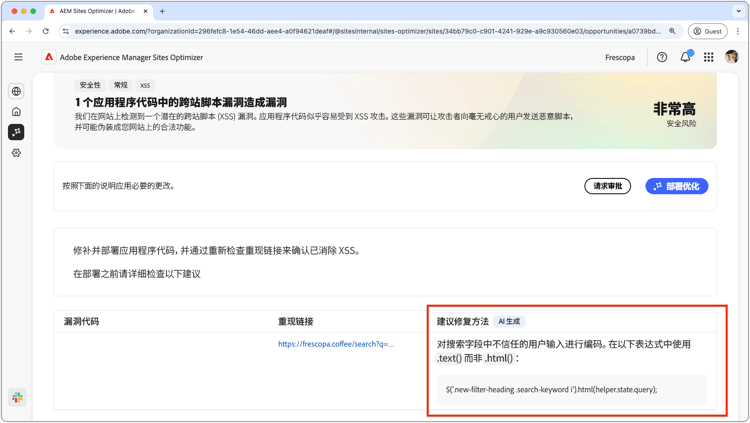Click the zoom magnifier icon in address bar

point(672,31)
